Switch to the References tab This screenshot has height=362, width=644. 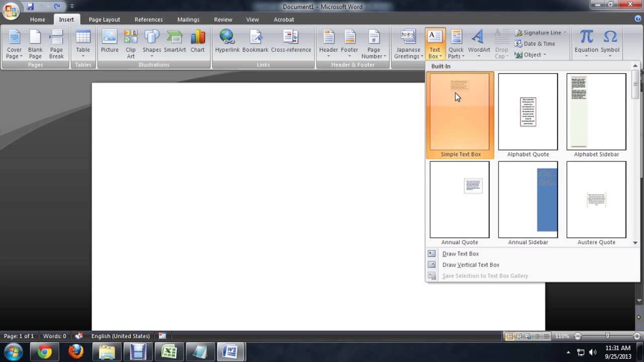148,20
